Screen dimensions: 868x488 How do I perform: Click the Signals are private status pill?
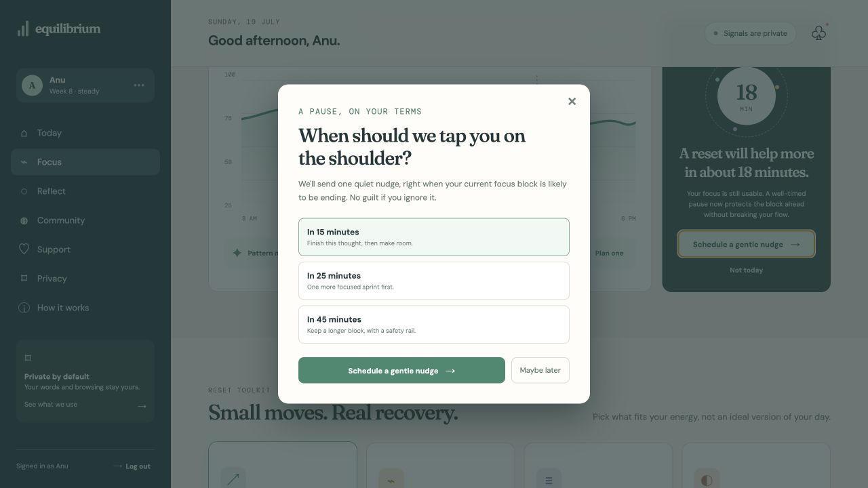750,33
